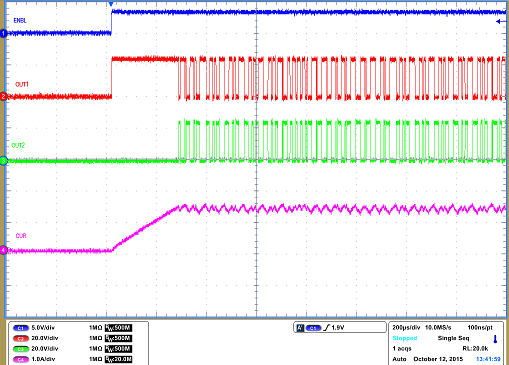Click the C4 bandwidth 20.0M badge
Screen dimensions: 509x365
click(x=118, y=359)
